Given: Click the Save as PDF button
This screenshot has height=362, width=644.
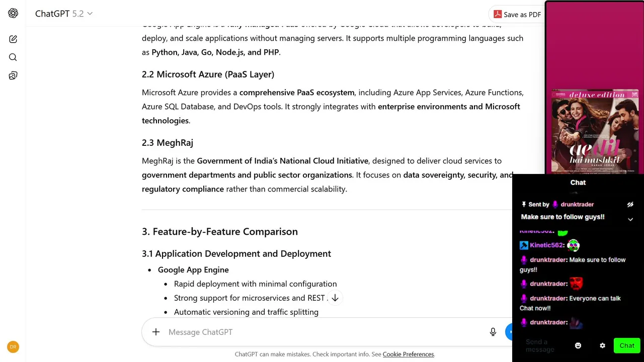Looking at the screenshot, I should point(517,15).
